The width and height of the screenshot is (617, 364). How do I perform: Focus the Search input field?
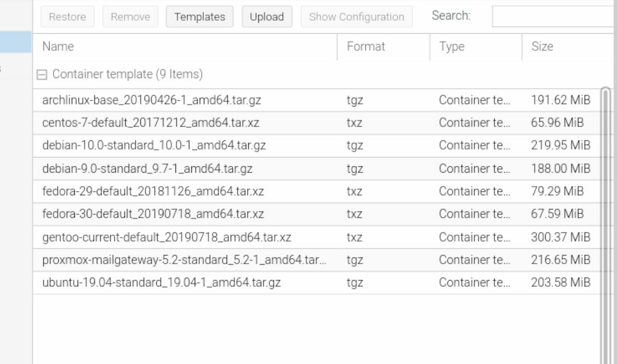[554, 16]
